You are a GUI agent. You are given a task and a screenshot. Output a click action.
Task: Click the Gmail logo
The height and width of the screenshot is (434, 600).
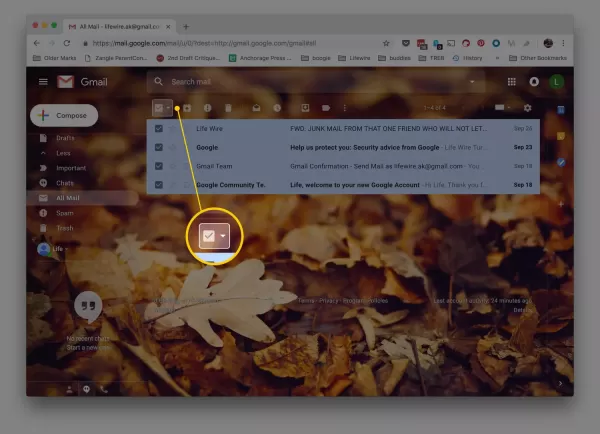82,82
